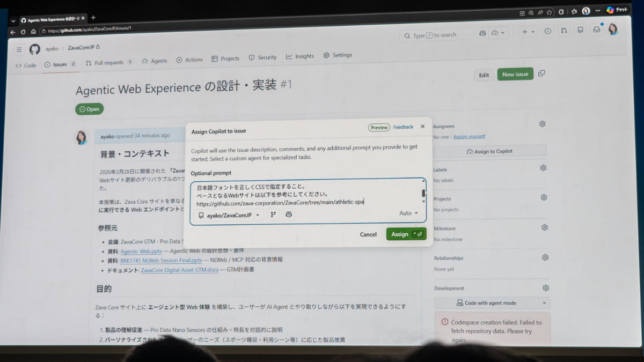The image size is (644, 362).
Task: Expand the browser tab list chevron
Action: [13, 21]
